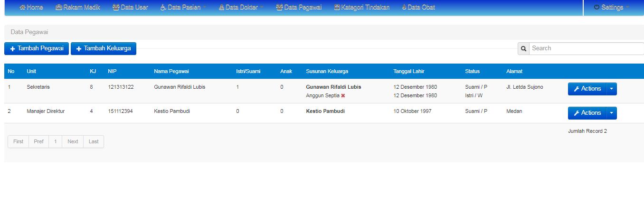Viewport: 644px width, 204px height.
Task: Open Data Pegawai page
Action: coord(299,7)
